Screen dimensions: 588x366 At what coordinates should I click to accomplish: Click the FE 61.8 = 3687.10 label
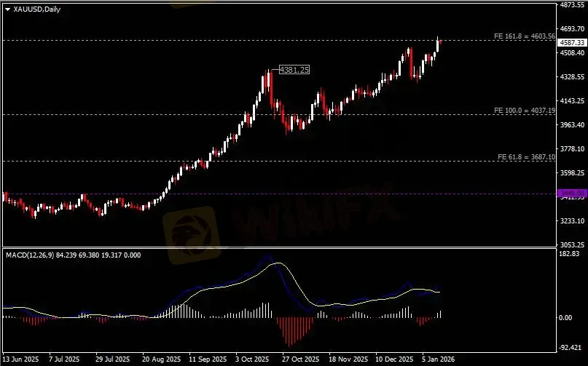click(x=525, y=156)
